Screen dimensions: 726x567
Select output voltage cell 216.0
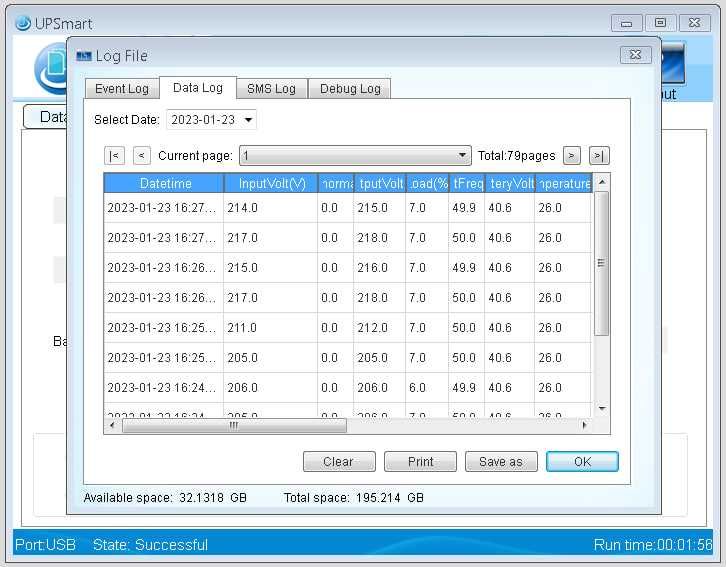379,268
